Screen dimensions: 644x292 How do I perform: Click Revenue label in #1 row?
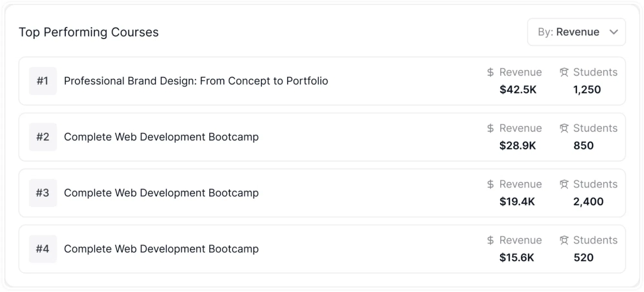click(x=521, y=72)
